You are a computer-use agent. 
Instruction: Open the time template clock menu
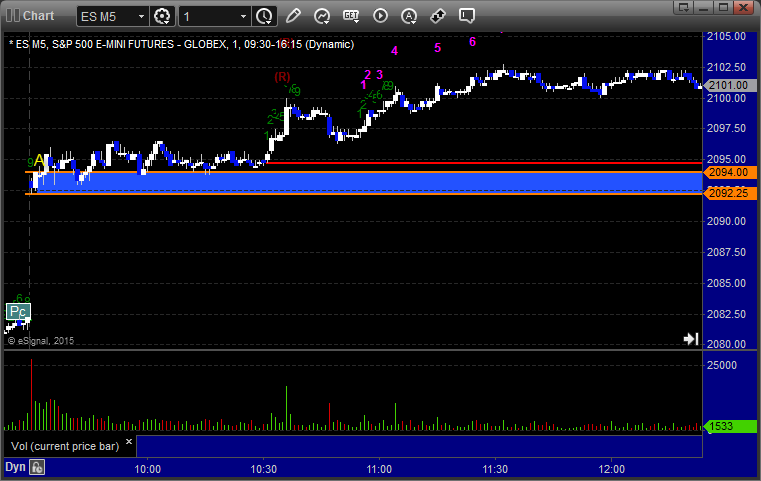tap(265, 16)
